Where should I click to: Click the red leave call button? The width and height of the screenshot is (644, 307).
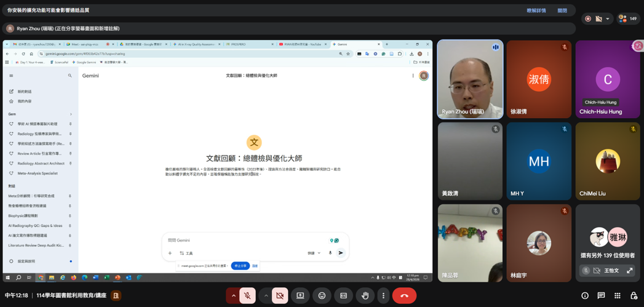coord(404,295)
